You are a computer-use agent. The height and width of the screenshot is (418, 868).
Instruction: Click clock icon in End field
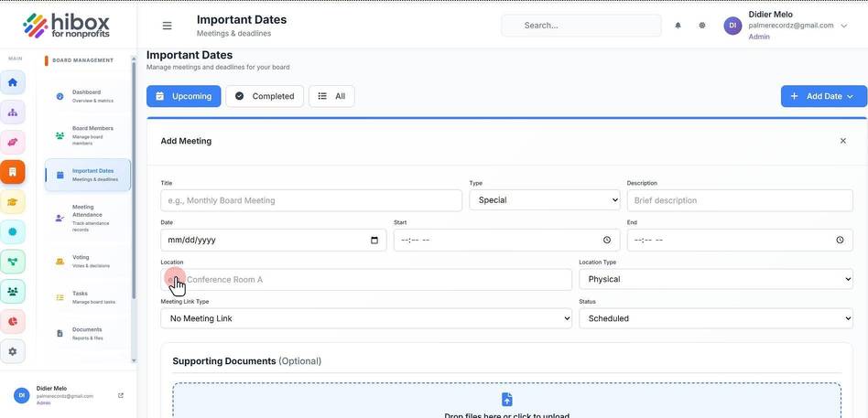tap(840, 240)
